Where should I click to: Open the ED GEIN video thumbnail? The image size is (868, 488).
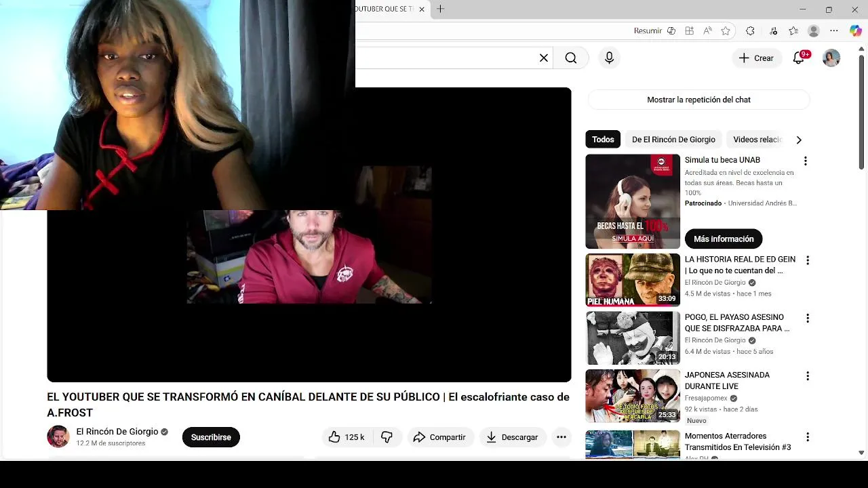pyautogui.click(x=633, y=280)
